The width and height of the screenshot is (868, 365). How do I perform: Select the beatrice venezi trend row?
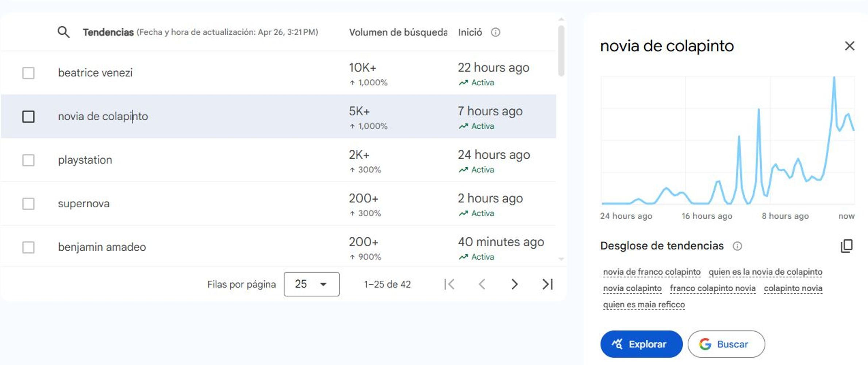click(x=278, y=73)
